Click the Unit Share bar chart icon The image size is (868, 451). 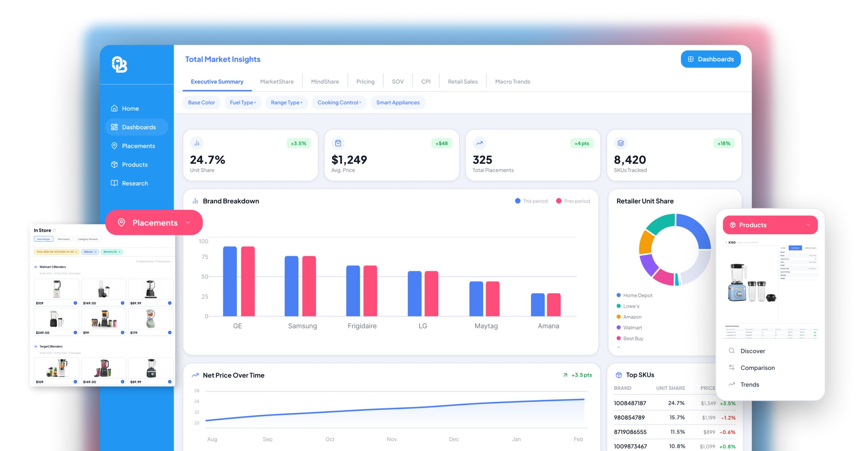click(197, 143)
